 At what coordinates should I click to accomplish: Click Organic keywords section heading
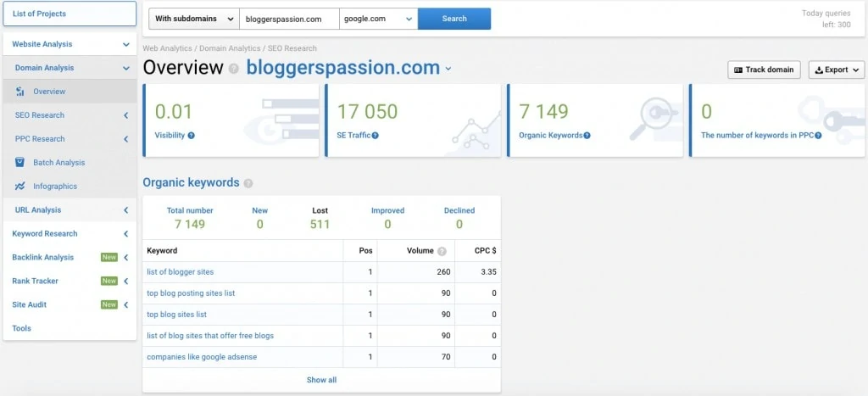[191, 183]
